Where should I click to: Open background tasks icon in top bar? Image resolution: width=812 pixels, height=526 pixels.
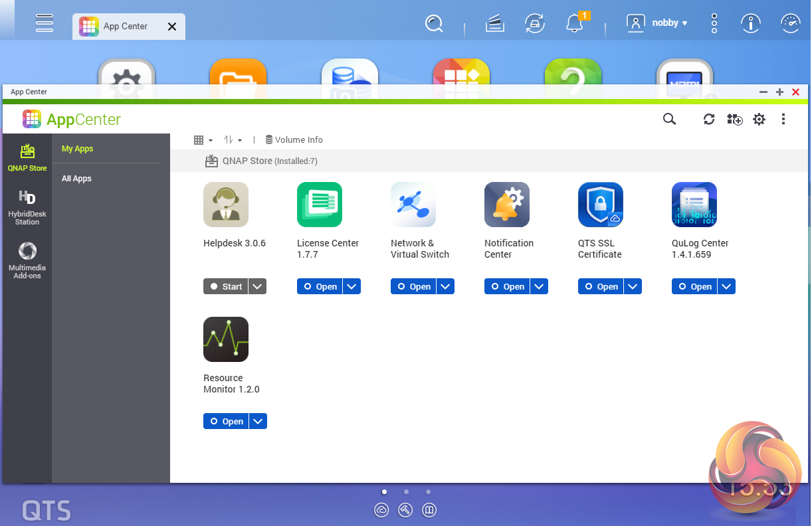(494, 23)
